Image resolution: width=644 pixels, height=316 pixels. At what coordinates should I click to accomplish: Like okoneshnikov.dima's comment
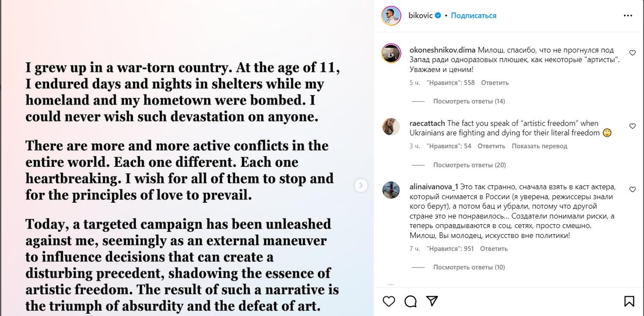pos(632,53)
